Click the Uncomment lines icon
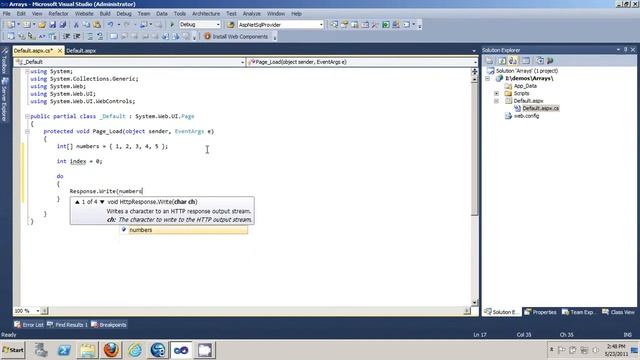Screen dimensions: 640x360 click(100, 37)
